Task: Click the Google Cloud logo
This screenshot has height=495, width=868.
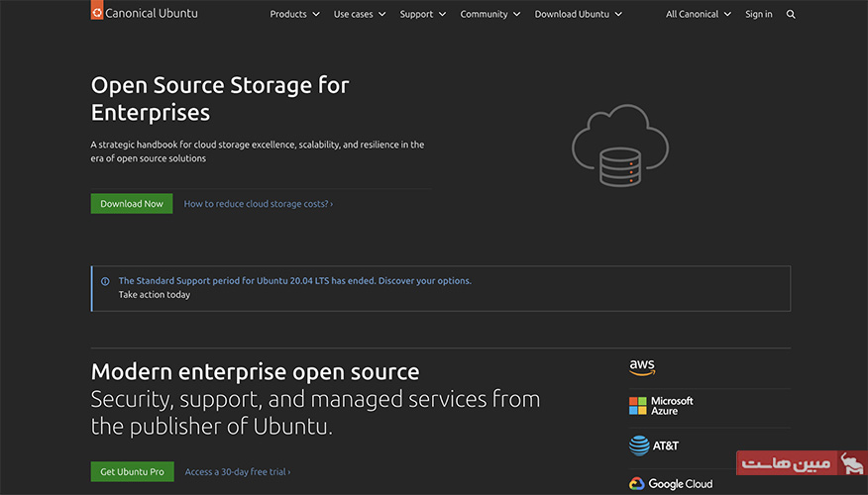Action: point(671,484)
